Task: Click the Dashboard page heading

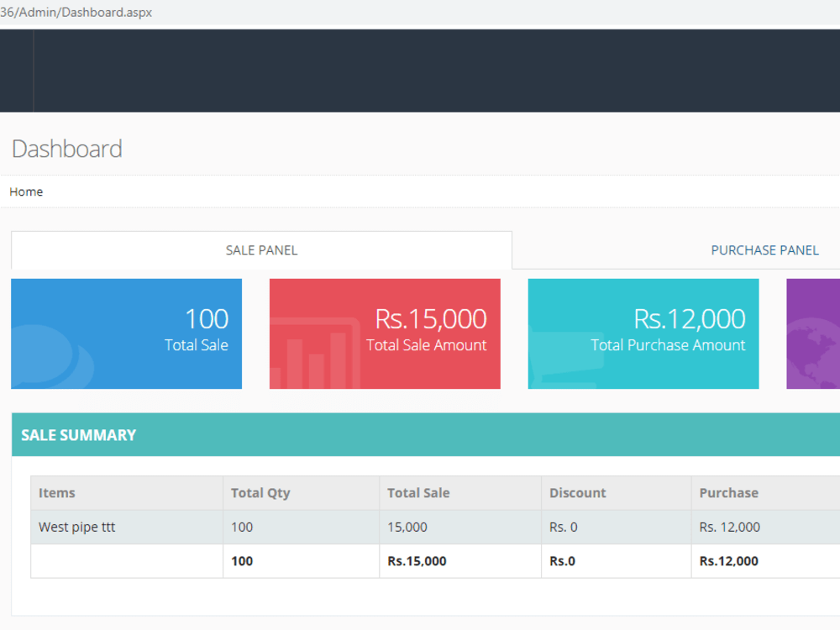Action: coord(67,149)
